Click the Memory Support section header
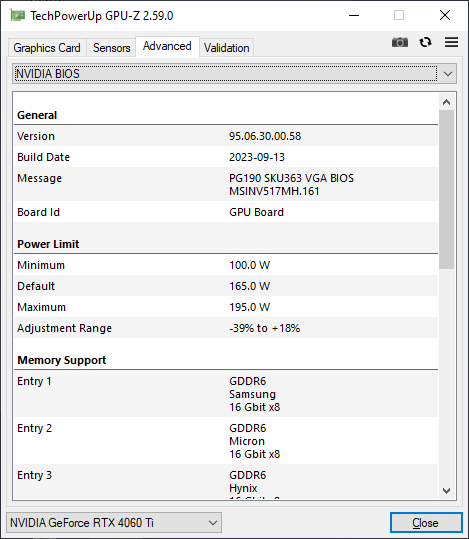Viewport: 469px width, 539px height. pyautogui.click(x=62, y=360)
